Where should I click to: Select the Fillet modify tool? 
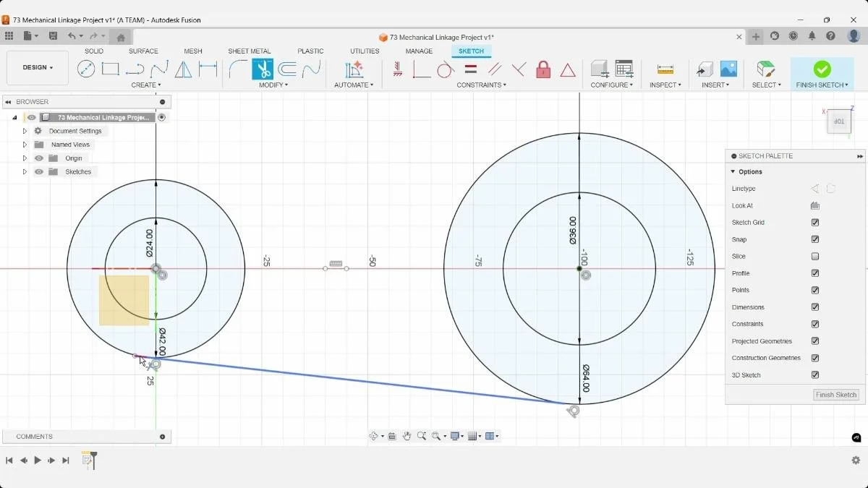pyautogui.click(x=238, y=69)
